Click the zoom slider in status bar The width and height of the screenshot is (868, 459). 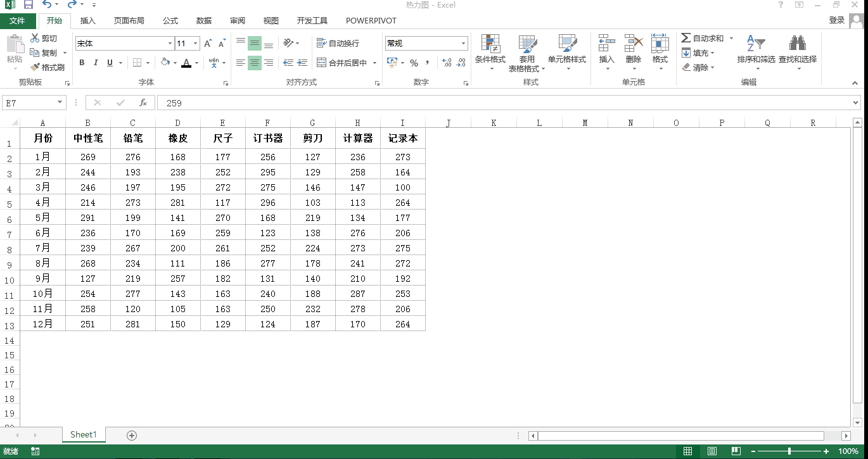coord(789,451)
